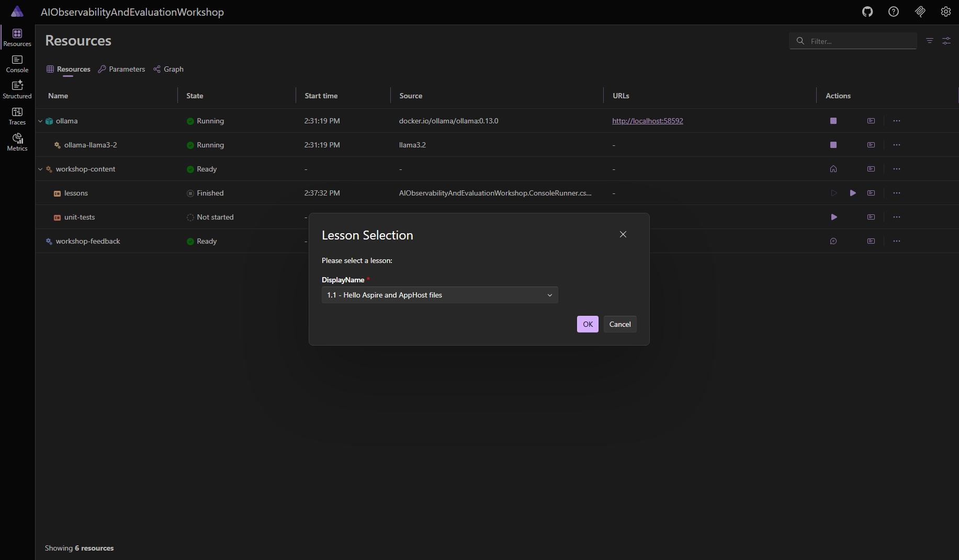Open the DisplayName lesson dropdown
Viewport: 959px width, 560px height.
[x=439, y=295]
